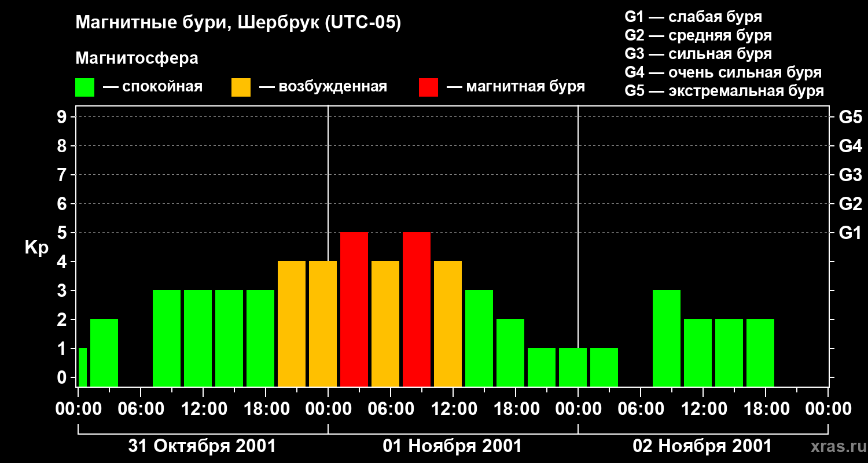Viewport: 868px width, 463px height.
Task: Click the '31 Октября 2001' date label
Action: (202, 446)
